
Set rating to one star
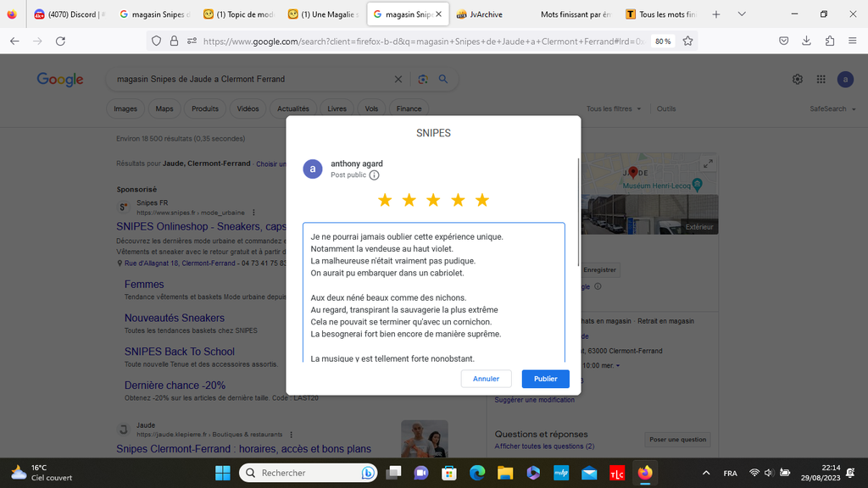click(385, 200)
